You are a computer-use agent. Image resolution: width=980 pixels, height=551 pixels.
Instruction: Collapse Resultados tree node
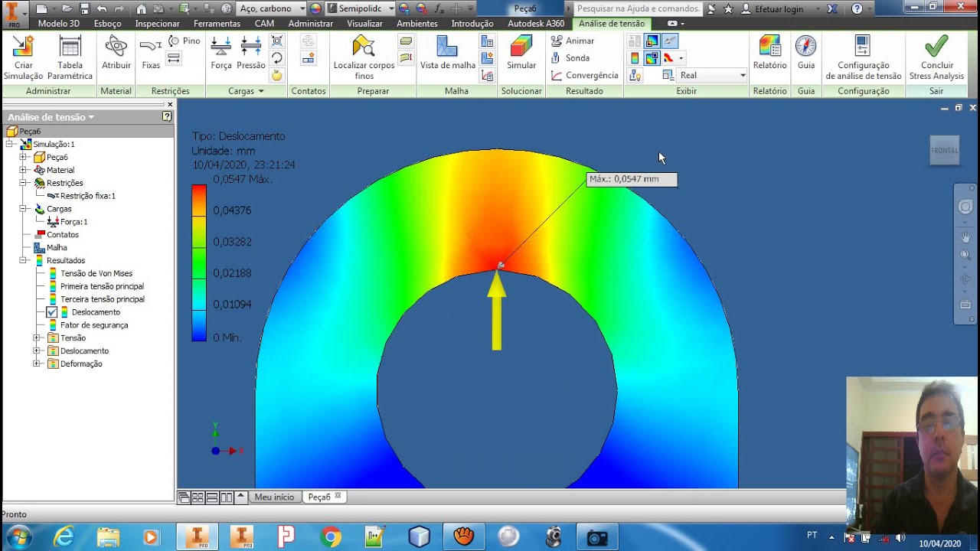(23, 260)
